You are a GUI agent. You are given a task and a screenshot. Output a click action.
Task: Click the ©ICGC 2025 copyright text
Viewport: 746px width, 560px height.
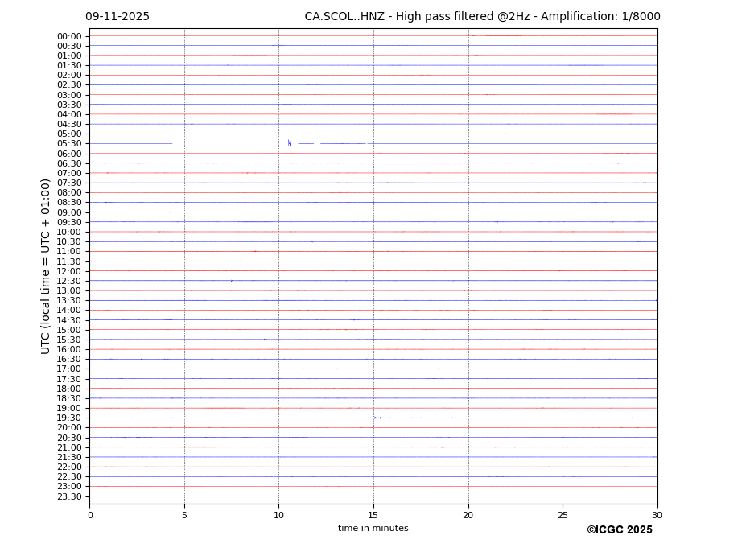(619, 530)
